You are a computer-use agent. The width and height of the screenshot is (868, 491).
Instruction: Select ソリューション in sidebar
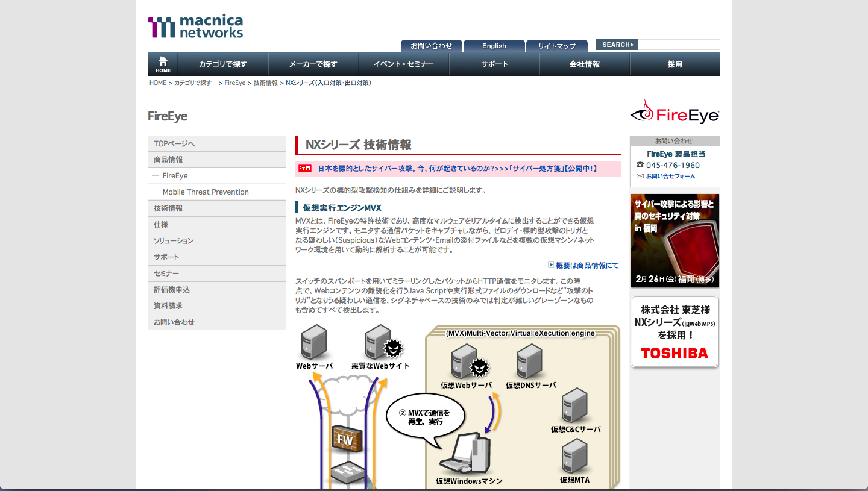[x=217, y=241]
